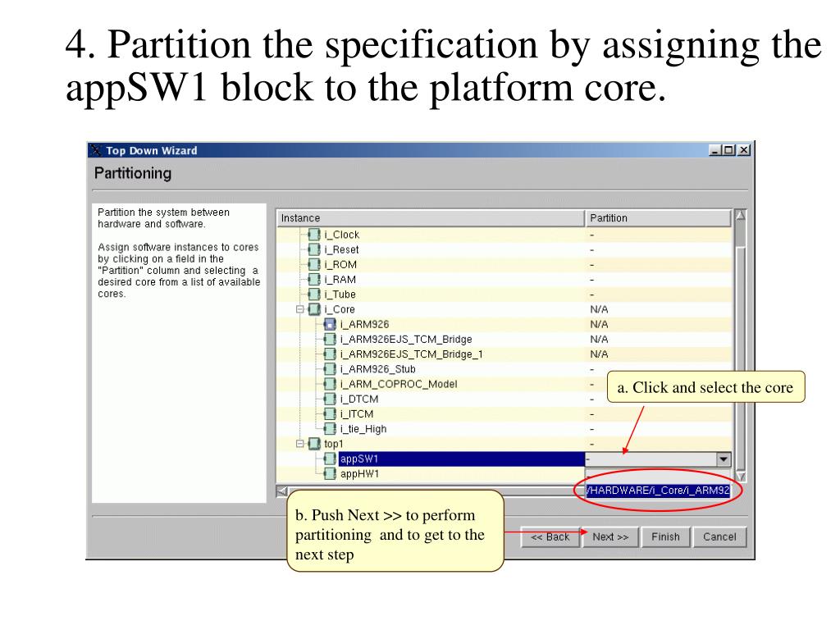
Task: Click the i_ARM926EJS_TCM_Bridge icon
Action: (x=331, y=340)
